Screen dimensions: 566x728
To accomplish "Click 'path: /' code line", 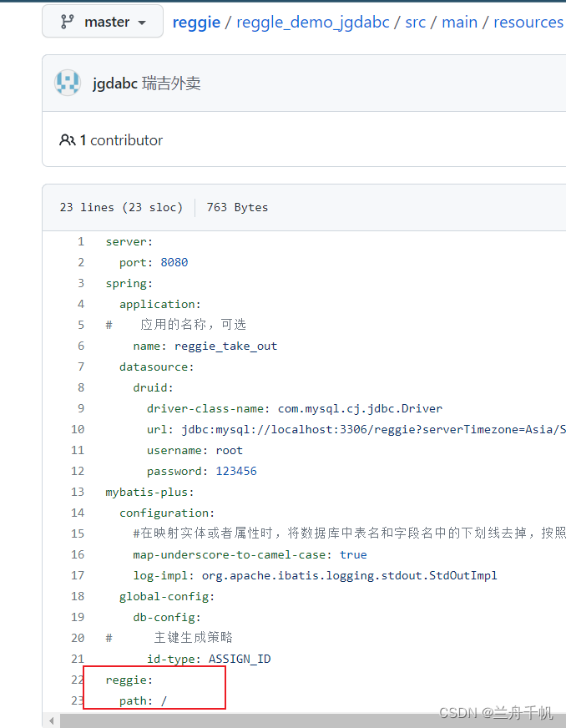I will [x=143, y=700].
